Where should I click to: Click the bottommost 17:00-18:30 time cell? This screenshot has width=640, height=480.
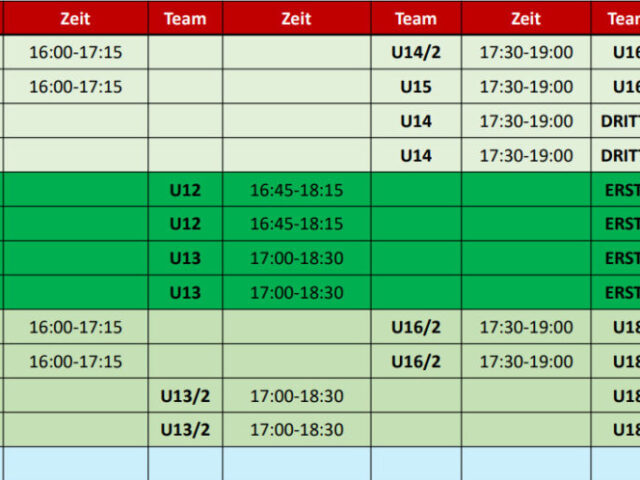click(x=296, y=430)
